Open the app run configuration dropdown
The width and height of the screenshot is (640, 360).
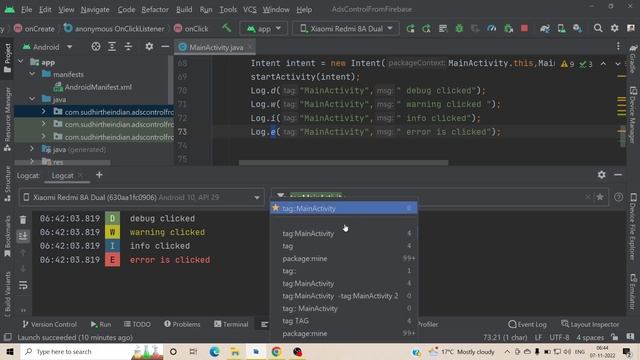click(x=263, y=29)
